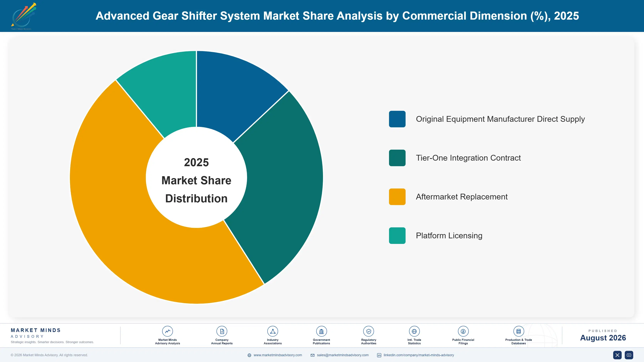Click the '© 2026 Market Minds Advisory' copyright text

coord(49,355)
